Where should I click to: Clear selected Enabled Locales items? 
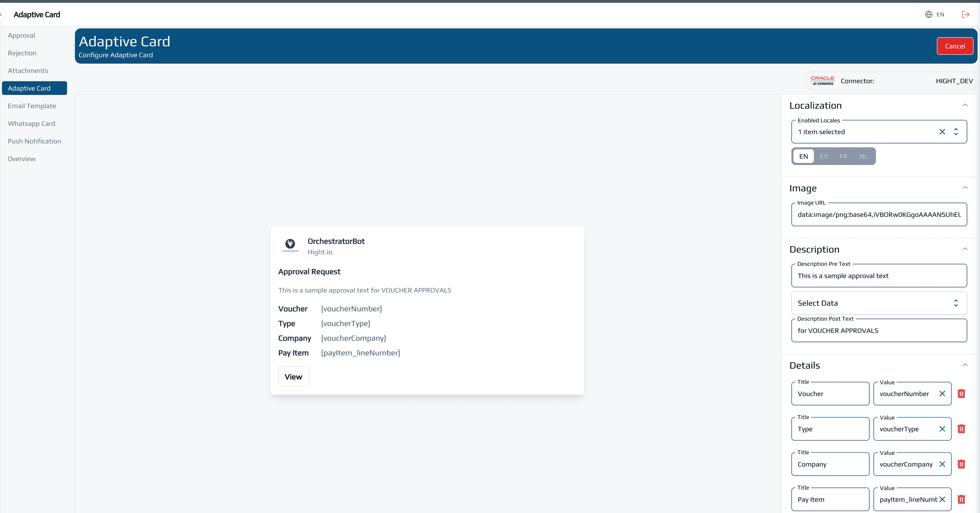(x=942, y=132)
